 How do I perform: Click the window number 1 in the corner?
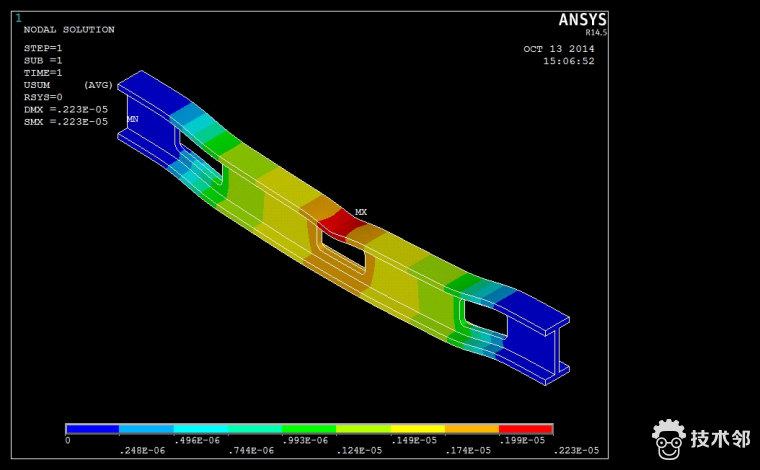18,18
